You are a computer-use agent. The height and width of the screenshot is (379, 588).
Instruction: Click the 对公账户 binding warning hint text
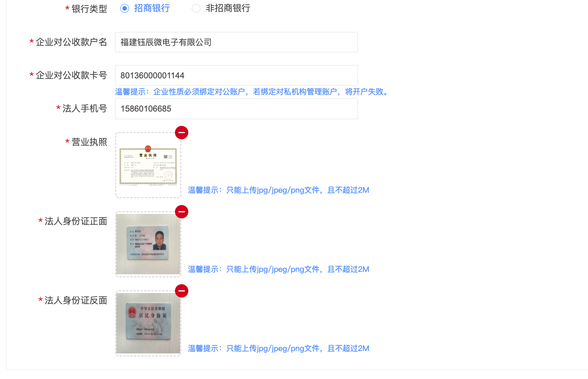[x=252, y=92]
